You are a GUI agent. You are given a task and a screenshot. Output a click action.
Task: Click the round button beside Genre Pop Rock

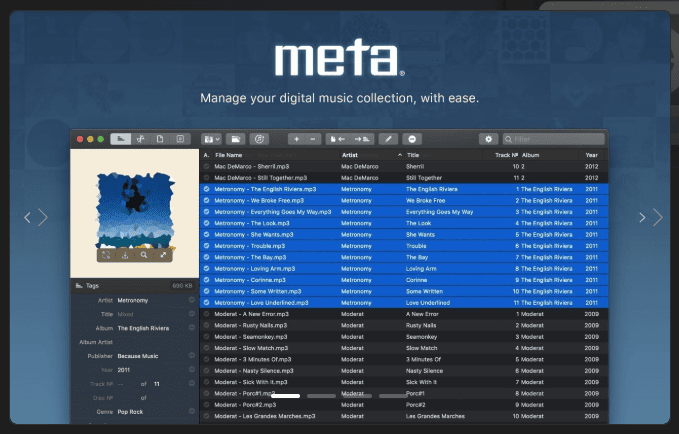click(x=191, y=411)
